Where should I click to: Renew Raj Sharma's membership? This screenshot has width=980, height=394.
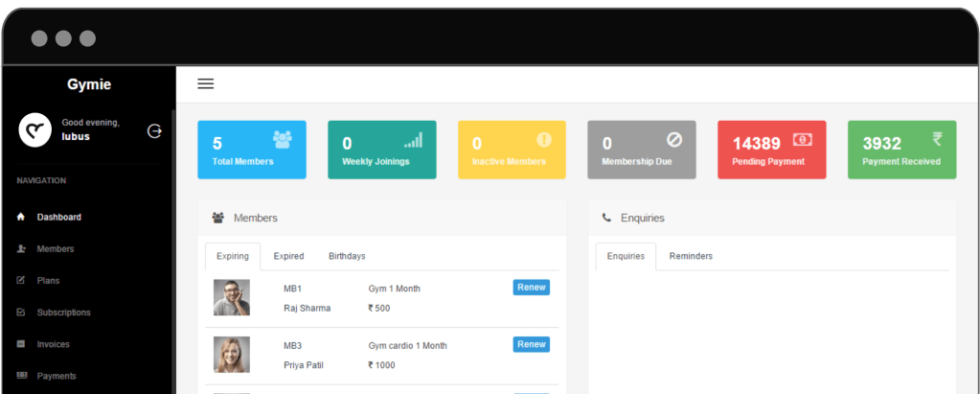pyautogui.click(x=532, y=288)
